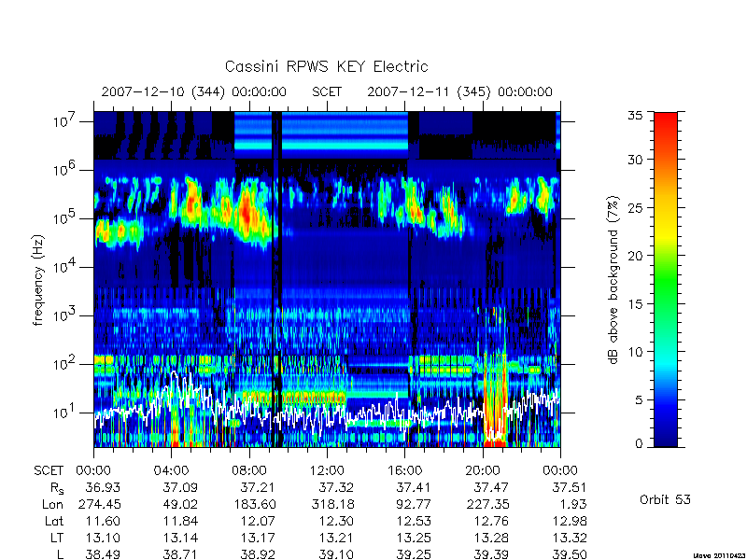This screenshot has height=560, width=747.
Task: Select the date stamp "2007-12-11 (345) 00:00:00"
Action: 459,91
